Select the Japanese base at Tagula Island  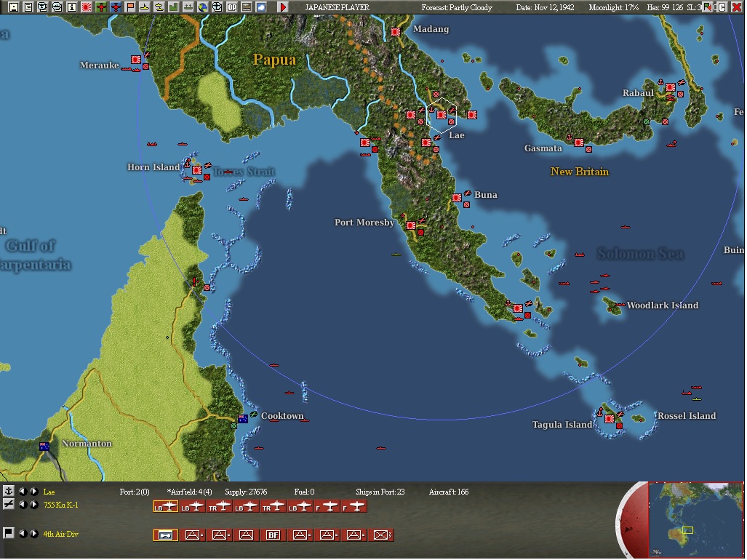coord(610,419)
